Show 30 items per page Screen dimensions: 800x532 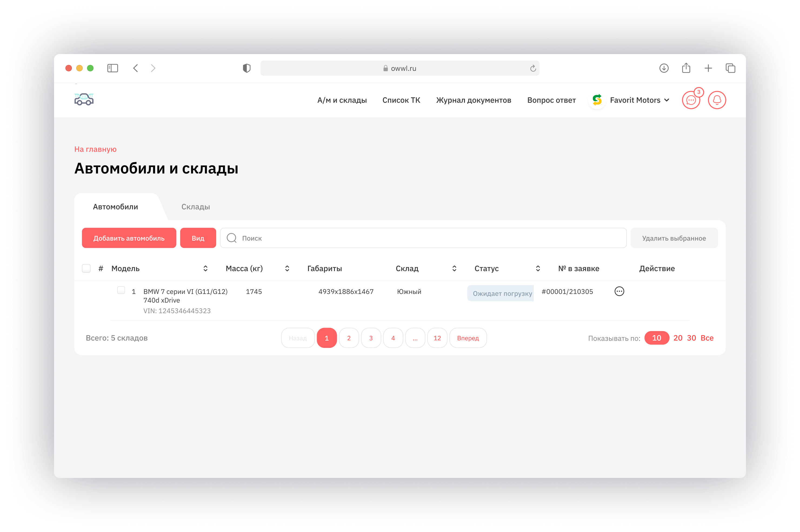pos(691,338)
